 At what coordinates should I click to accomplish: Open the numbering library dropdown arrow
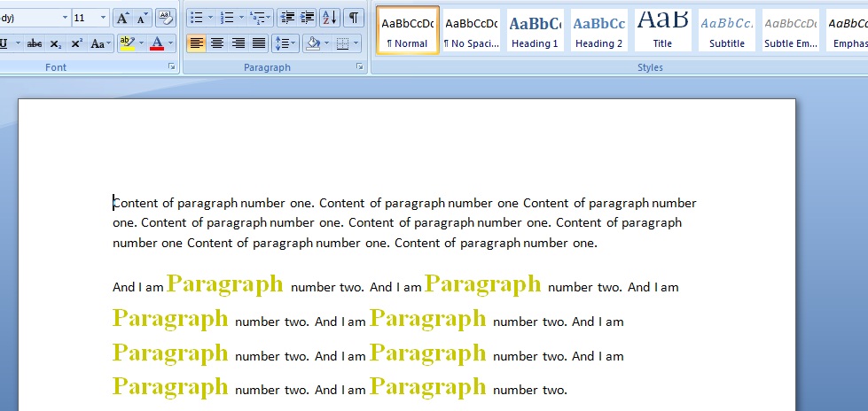pyautogui.click(x=241, y=19)
